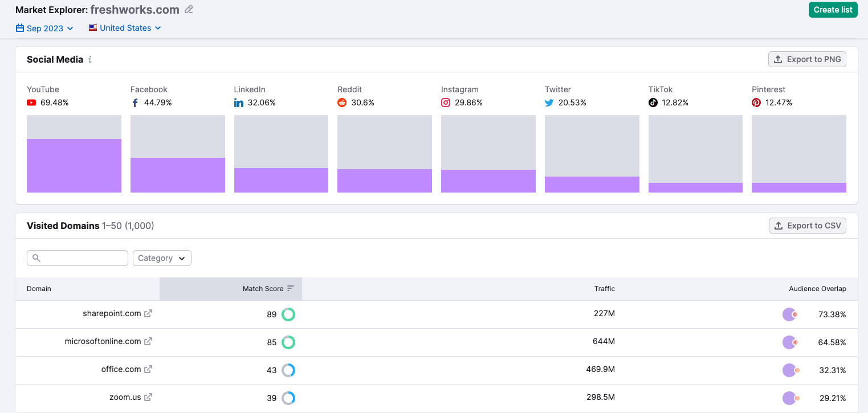
Task: Click the 298.5M traffic value
Action: pyautogui.click(x=601, y=397)
